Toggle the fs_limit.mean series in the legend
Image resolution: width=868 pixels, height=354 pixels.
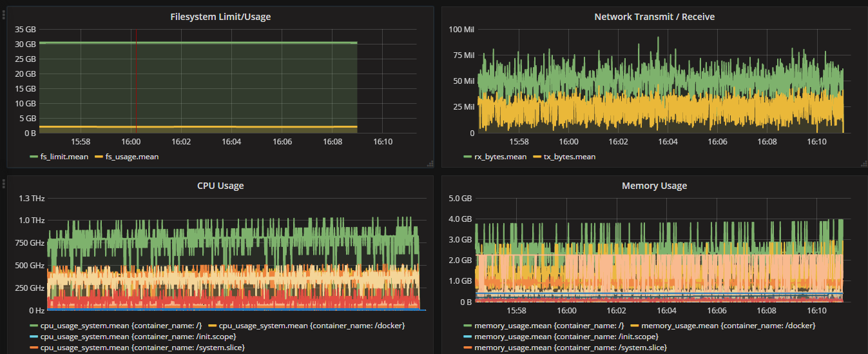[63, 156]
